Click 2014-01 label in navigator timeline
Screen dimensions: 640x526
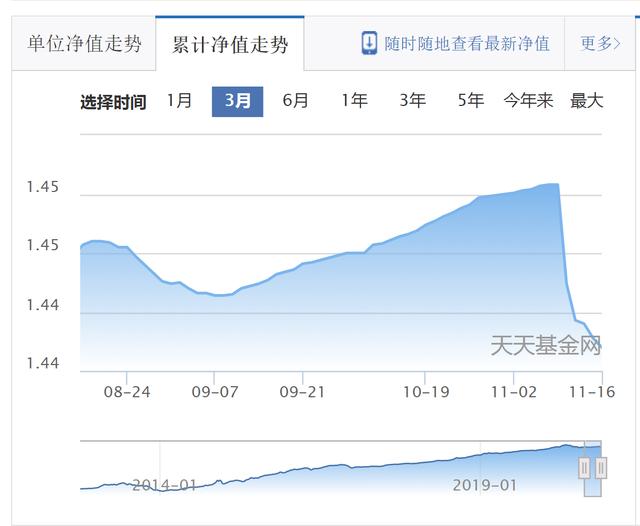pos(164,485)
